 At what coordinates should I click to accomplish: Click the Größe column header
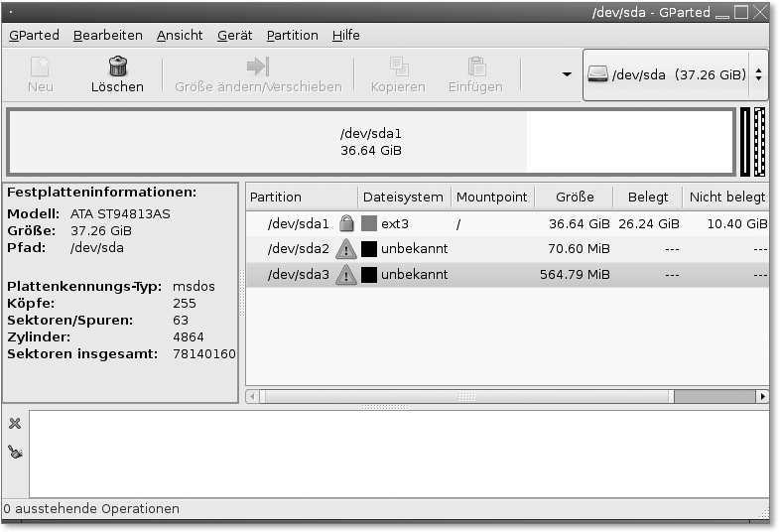click(574, 197)
